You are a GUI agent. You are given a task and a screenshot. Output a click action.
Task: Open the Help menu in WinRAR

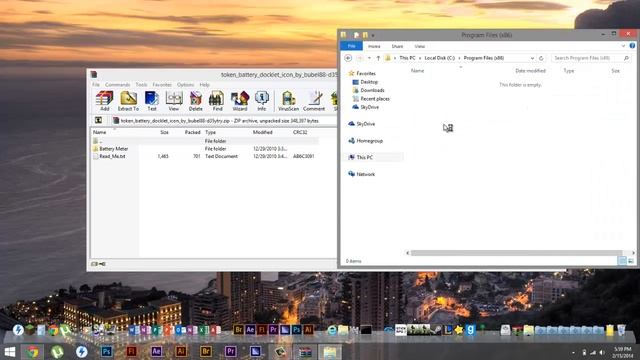click(x=204, y=84)
